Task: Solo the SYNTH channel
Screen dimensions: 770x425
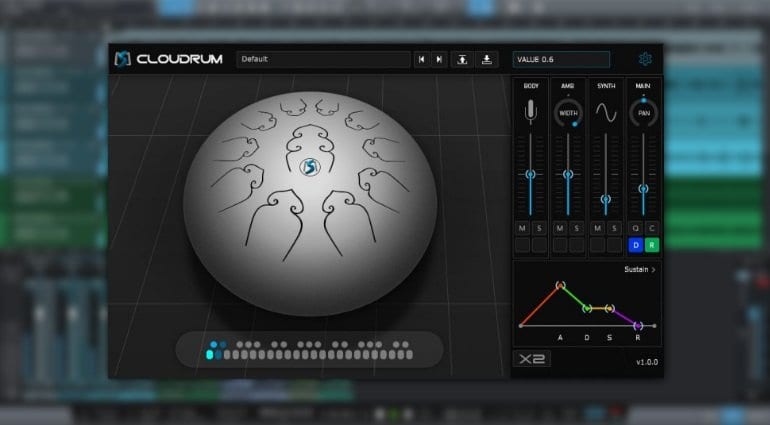Action: (x=614, y=228)
